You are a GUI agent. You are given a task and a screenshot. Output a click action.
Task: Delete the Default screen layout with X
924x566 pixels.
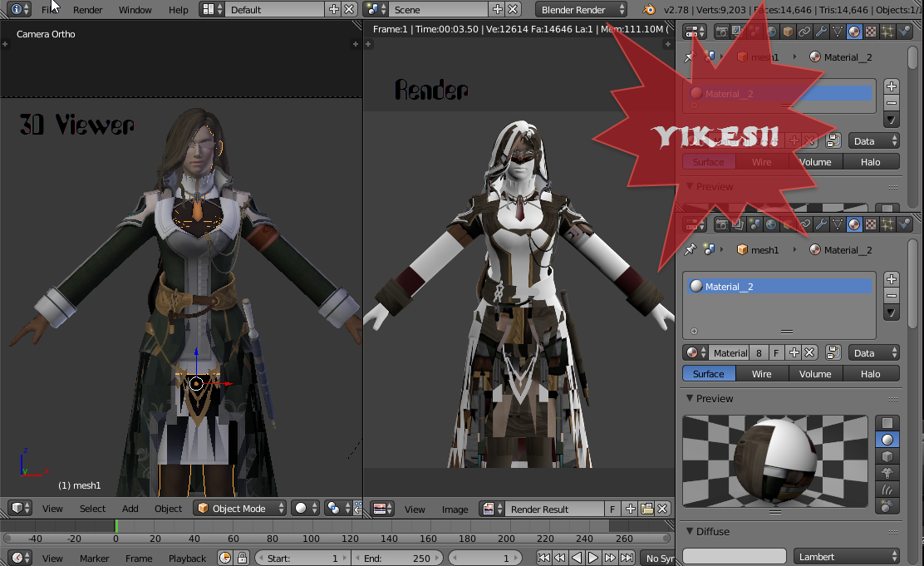[x=350, y=9]
